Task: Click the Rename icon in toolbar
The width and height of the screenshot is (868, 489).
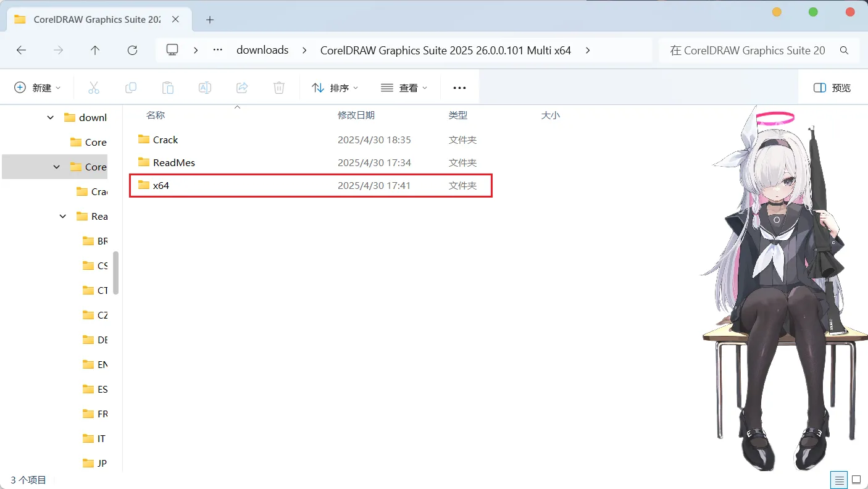Action: (x=205, y=88)
